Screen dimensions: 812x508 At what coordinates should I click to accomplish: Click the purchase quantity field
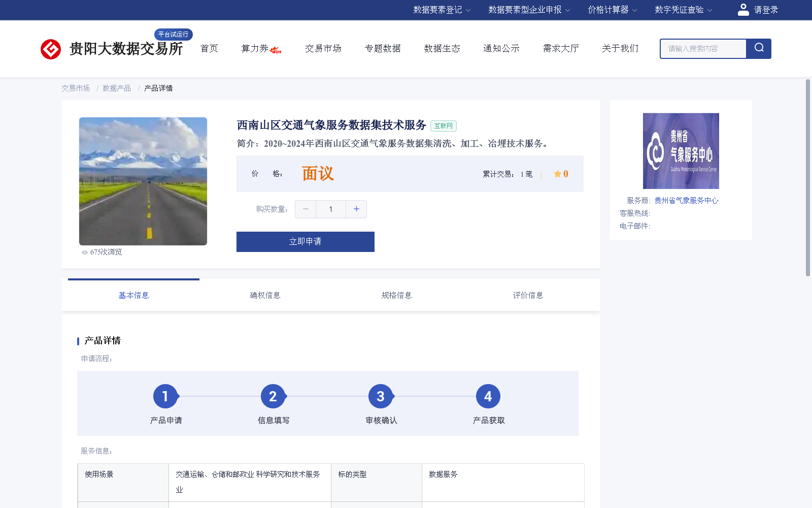click(331, 209)
